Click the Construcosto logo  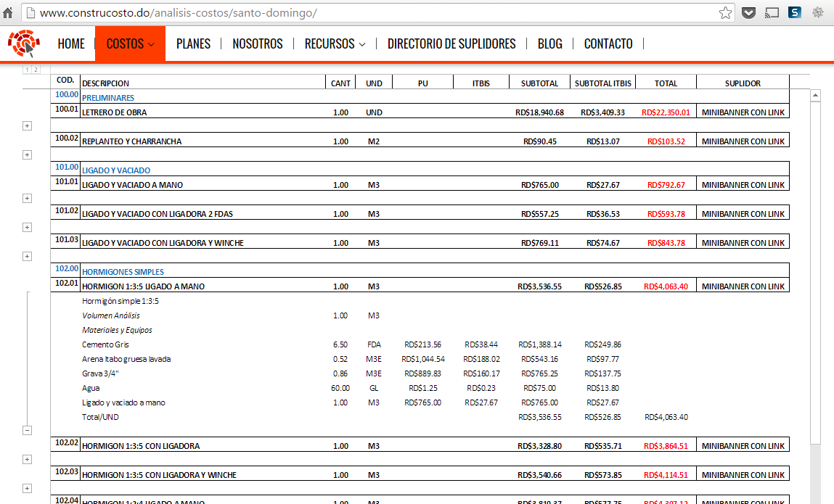(25, 43)
